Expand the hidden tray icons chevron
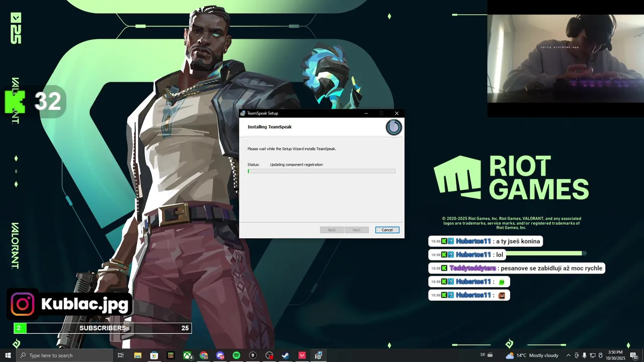 click(x=569, y=355)
